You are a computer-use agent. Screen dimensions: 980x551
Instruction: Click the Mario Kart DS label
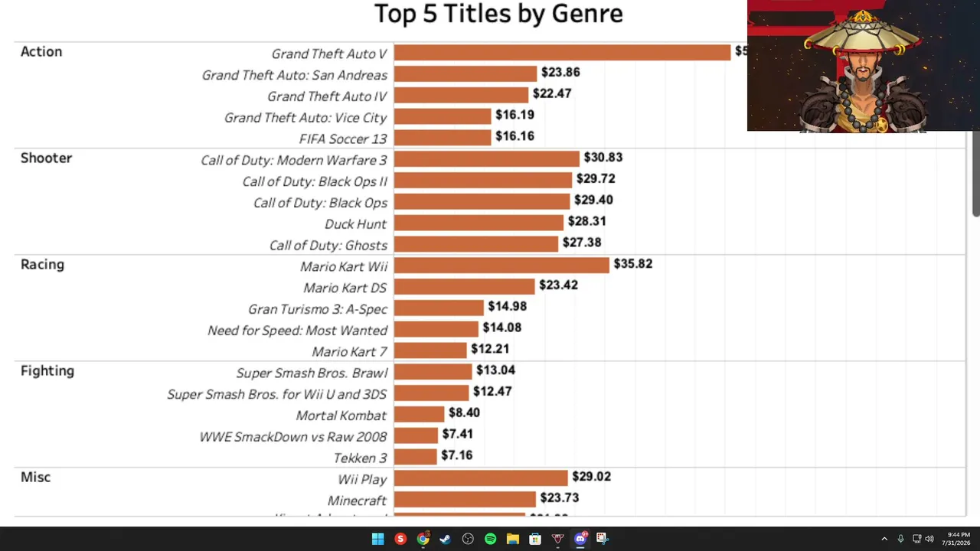345,288
